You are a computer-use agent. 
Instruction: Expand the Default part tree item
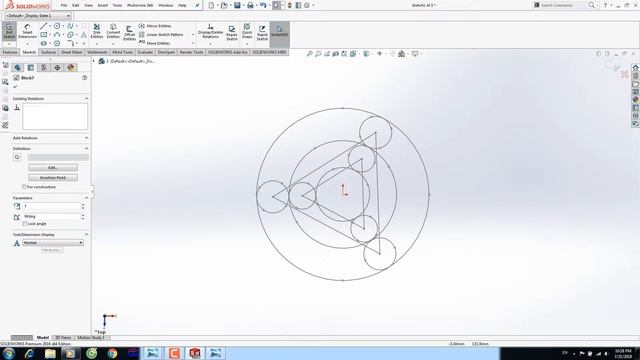tap(93, 61)
